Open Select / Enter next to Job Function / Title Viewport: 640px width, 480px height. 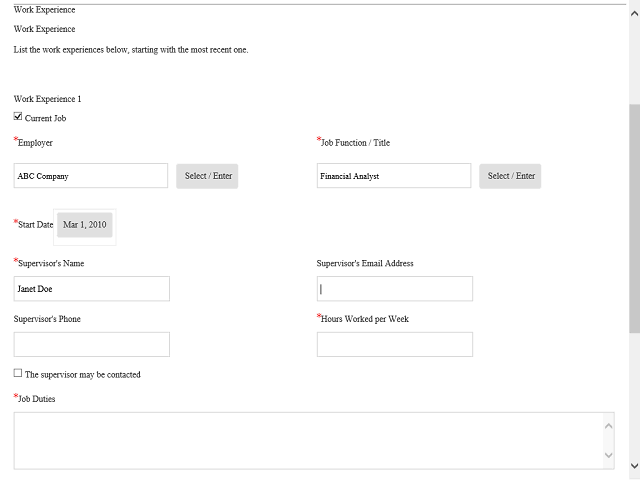coord(510,176)
